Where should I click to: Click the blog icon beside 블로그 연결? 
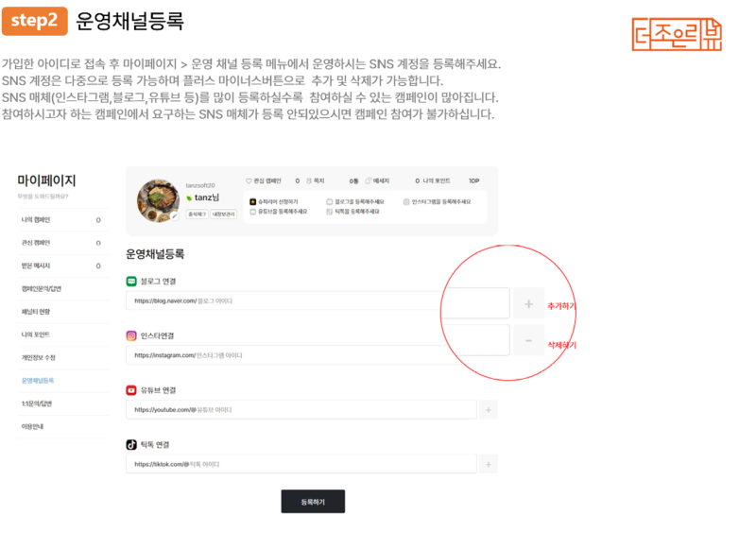coord(131,282)
